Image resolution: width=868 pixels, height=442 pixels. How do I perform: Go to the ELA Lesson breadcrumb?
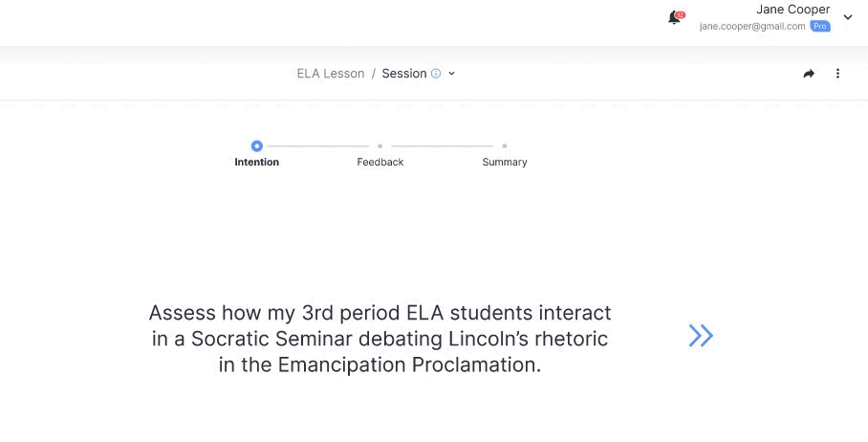pos(331,74)
